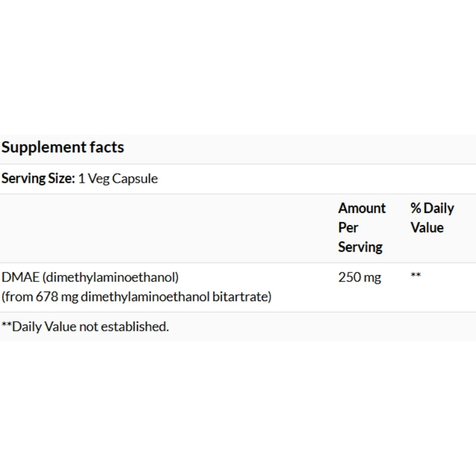This screenshot has width=476, height=476.
Task: Click the 1 Veg Capsule text
Action: (118, 178)
